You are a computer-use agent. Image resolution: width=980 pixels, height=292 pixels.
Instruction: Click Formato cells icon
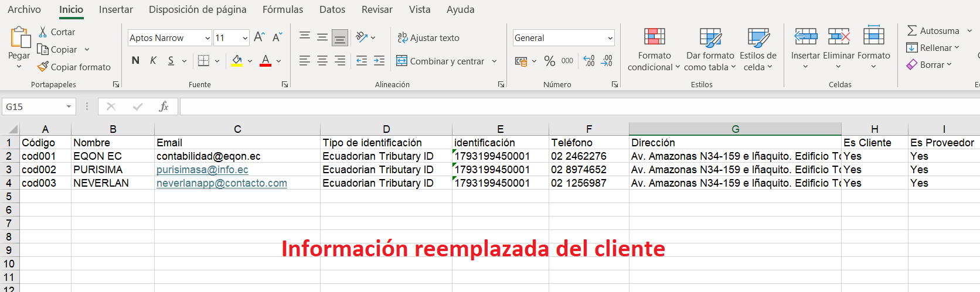873,36
